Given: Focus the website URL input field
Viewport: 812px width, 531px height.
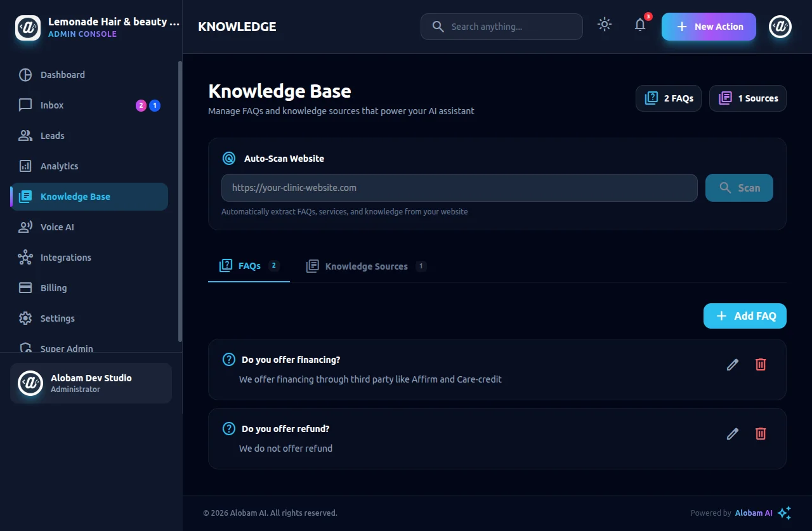Looking at the screenshot, I should pyautogui.click(x=459, y=188).
